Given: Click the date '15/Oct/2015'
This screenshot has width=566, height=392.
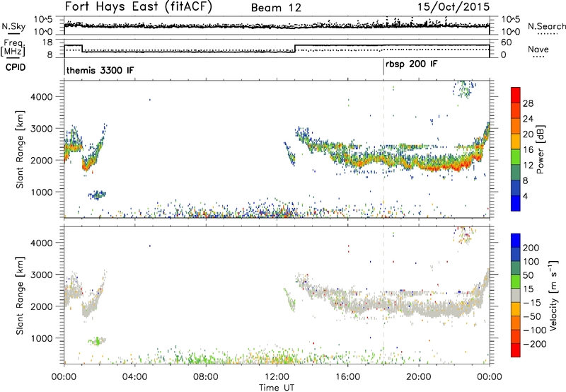Looking at the screenshot, I should [x=454, y=7].
